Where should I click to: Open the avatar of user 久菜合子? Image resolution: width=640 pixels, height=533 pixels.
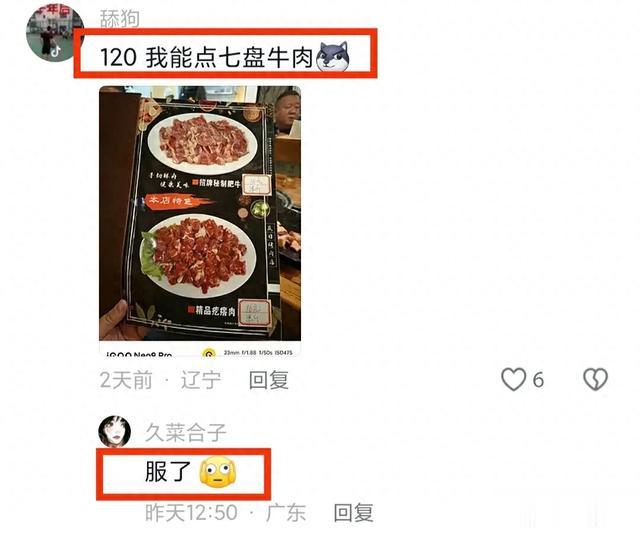pos(115,431)
